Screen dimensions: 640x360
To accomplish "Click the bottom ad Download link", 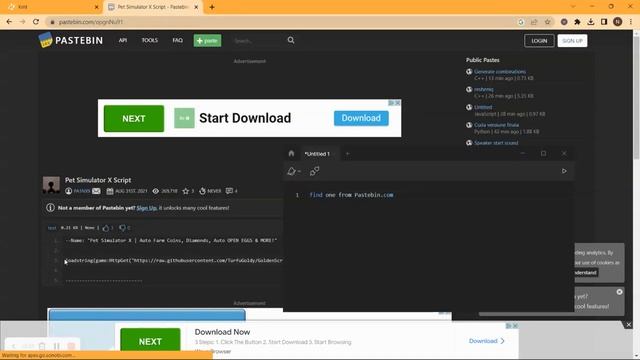I will 487,341.
